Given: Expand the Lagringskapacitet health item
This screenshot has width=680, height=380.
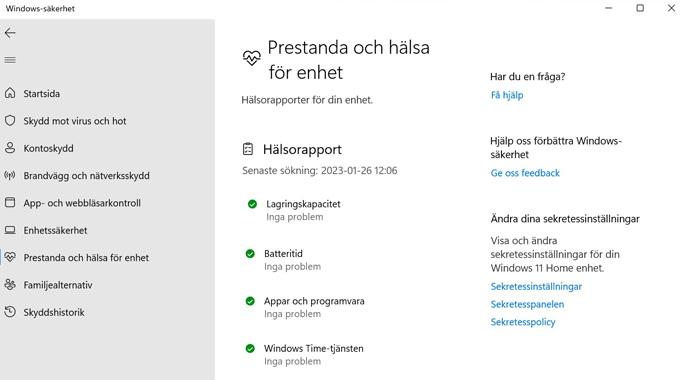Looking at the screenshot, I should [294, 210].
